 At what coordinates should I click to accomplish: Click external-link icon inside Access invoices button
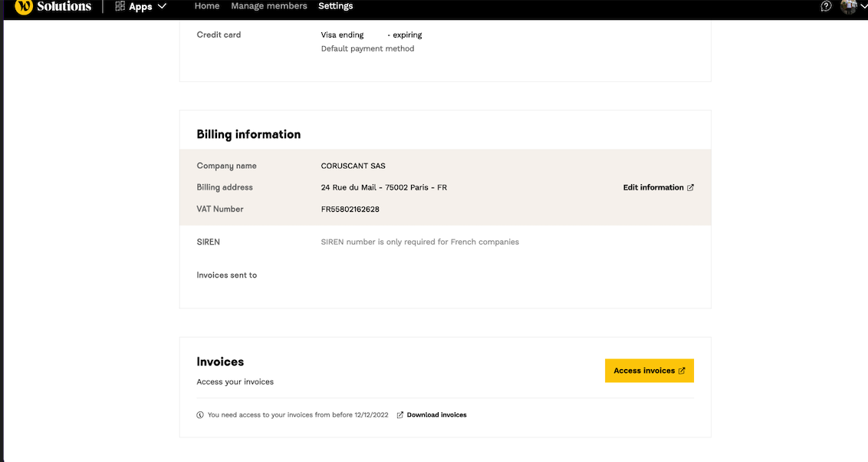point(682,371)
